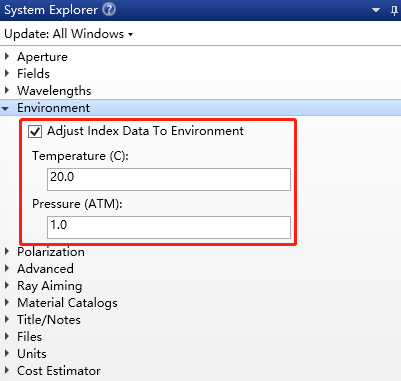The height and width of the screenshot is (381, 401).
Task: Expand the Advanced section
Action: click(x=7, y=268)
